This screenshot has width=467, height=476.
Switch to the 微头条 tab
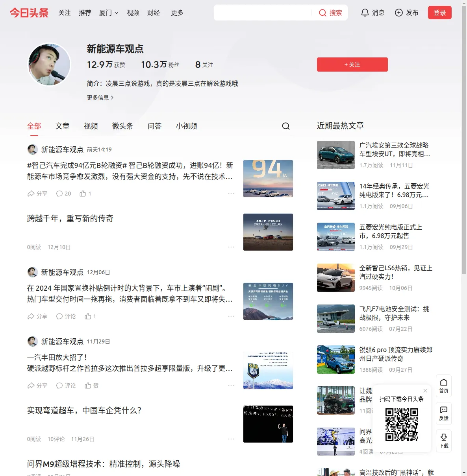(x=122, y=126)
